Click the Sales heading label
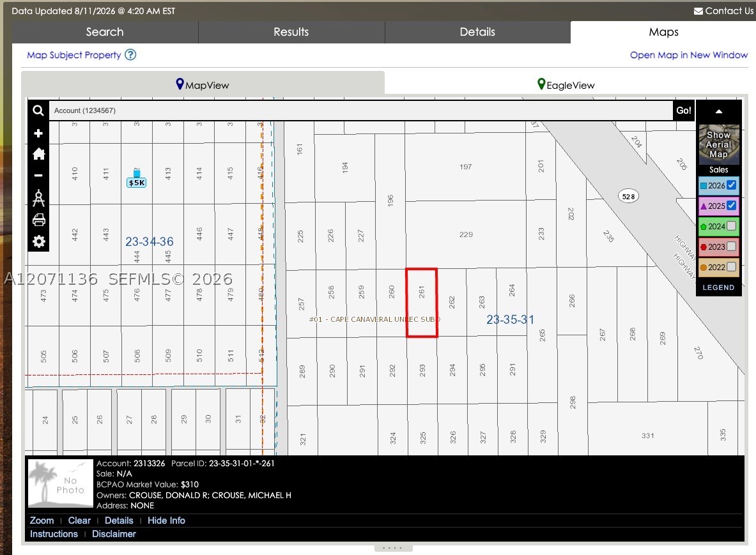The height and width of the screenshot is (555, 756). click(718, 170)
